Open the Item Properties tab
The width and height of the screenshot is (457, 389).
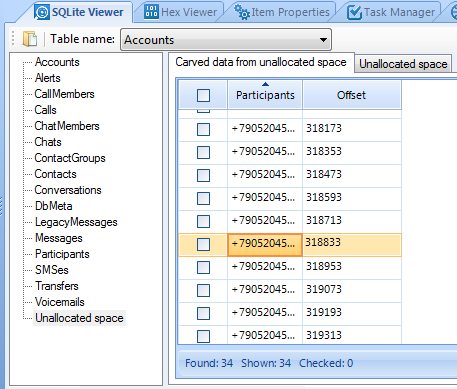[x=283, y=12]
